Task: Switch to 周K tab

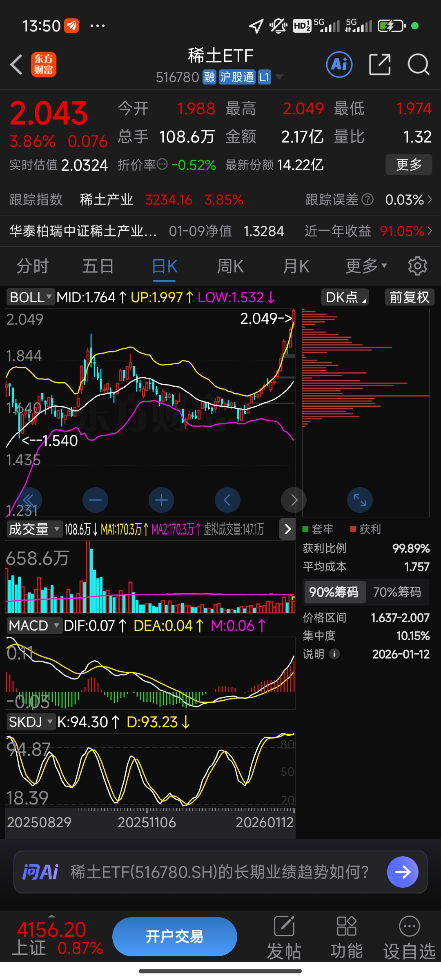Action: 230,266
